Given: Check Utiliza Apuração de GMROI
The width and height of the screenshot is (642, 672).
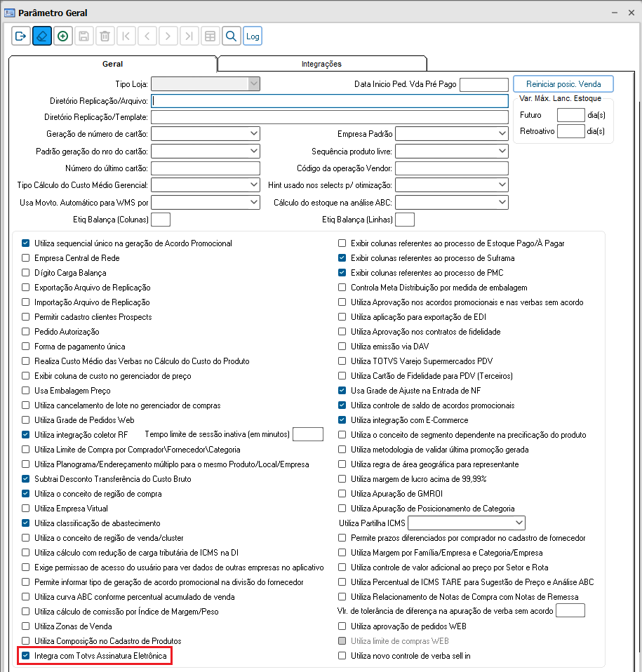Looking at the screenshot, I should pyautogui.click(x=342, y=493).
